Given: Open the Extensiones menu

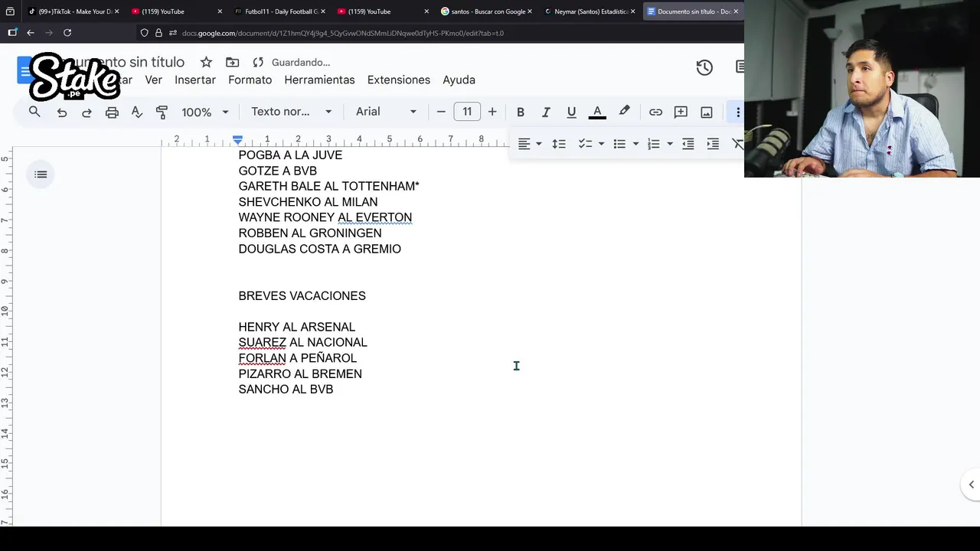Looking at the screenshot, I should click(399, 80).
